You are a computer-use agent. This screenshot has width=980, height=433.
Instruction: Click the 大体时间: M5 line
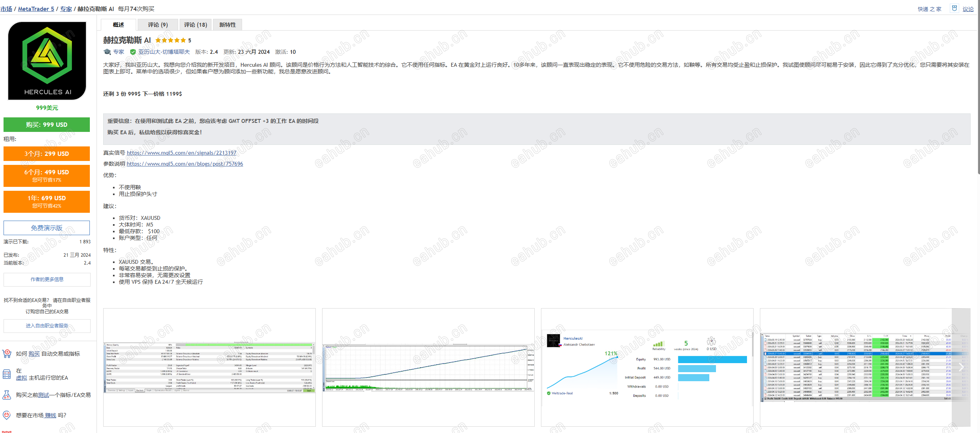[136, 225]
